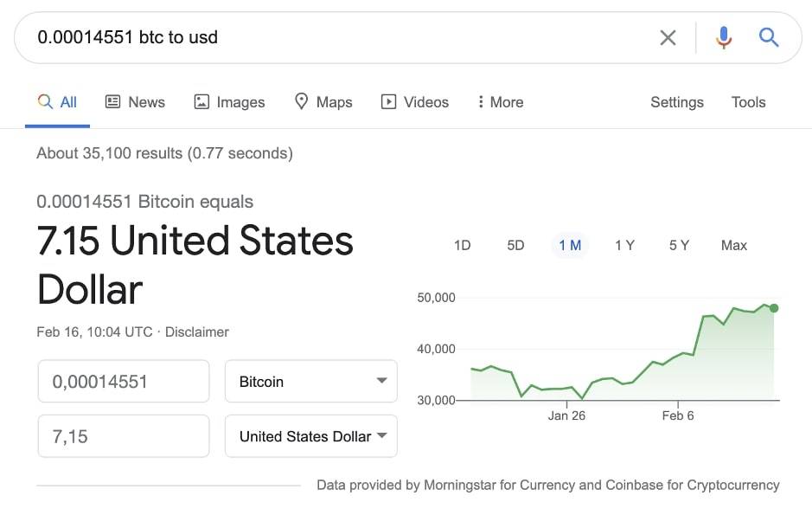Image resolution: width=812 pixels, height=515 pixels.
Task: Open search Tools
Action: tap(748, 102)
